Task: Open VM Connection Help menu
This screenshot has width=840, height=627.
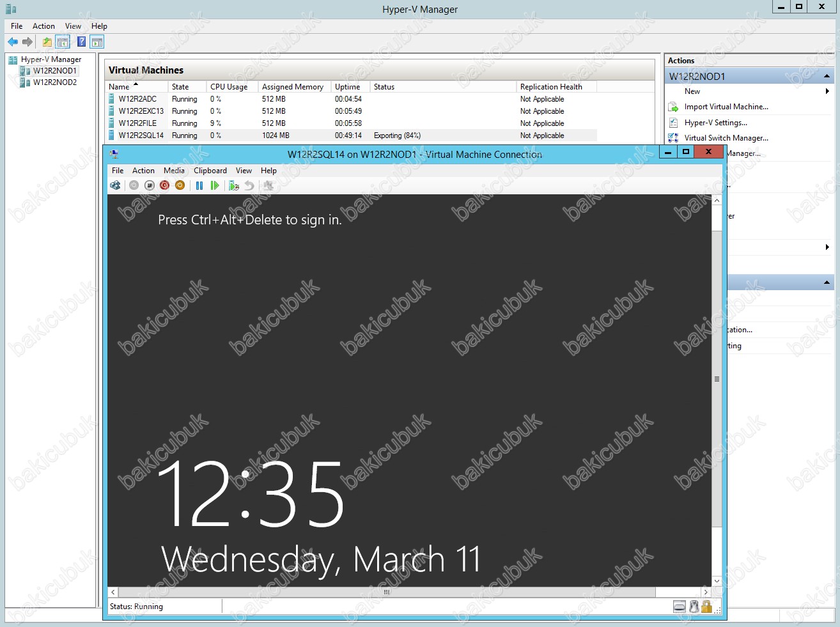Action: click(268, 171)
